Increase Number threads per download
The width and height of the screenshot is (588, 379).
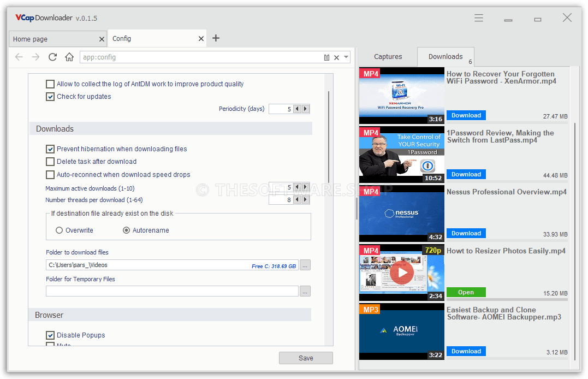[x=306, y=200]
